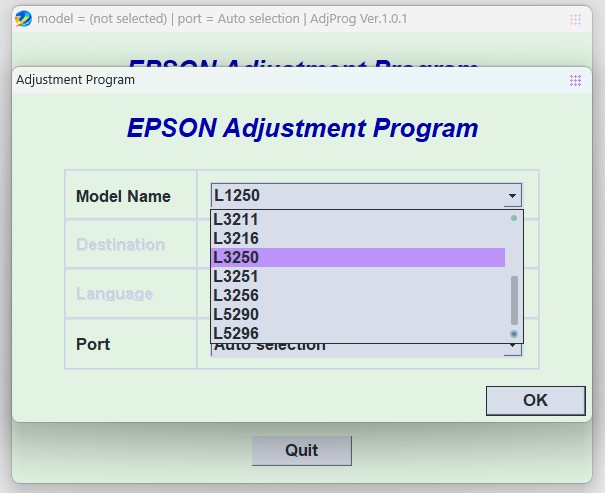Click the scroll down arrow in model list
This screenshot has height=493, width=605.
tap(514, 334)
